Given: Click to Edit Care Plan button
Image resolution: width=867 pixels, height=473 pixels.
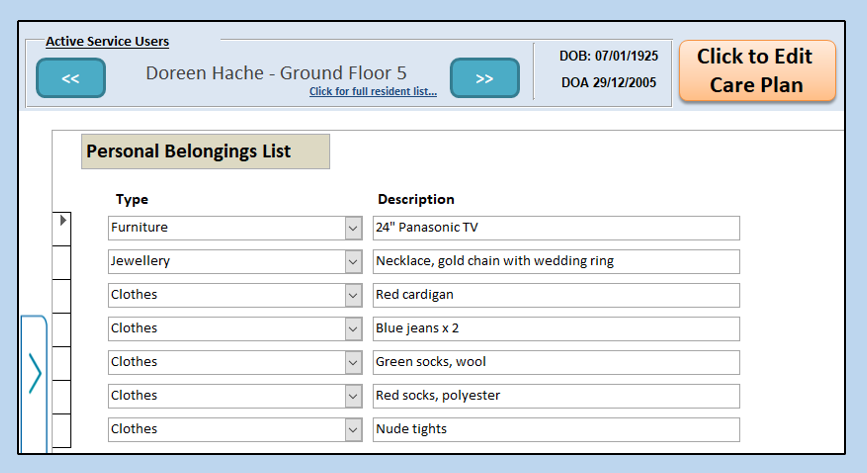Looking at the screenshot, I should coord(756,71).
